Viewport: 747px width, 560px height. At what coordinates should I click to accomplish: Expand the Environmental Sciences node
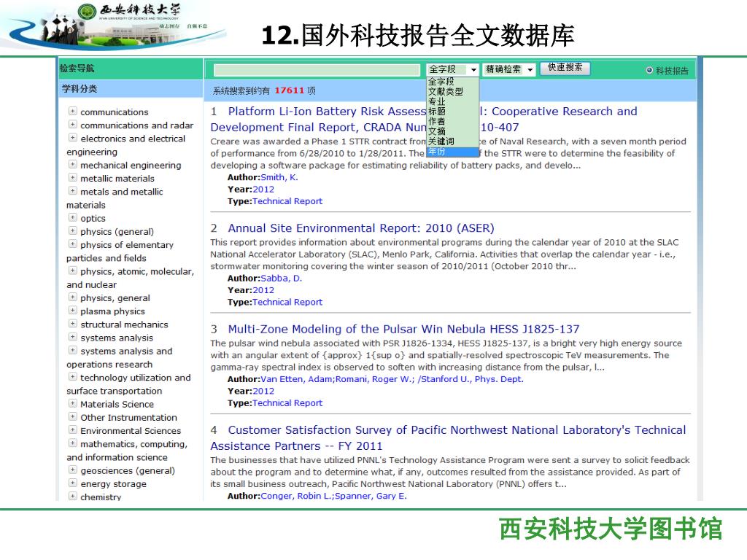(72, 430)
